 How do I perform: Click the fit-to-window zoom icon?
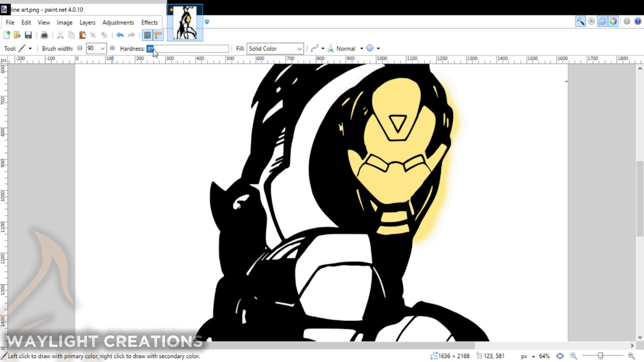pyautogui.click(x=560, y=356)
